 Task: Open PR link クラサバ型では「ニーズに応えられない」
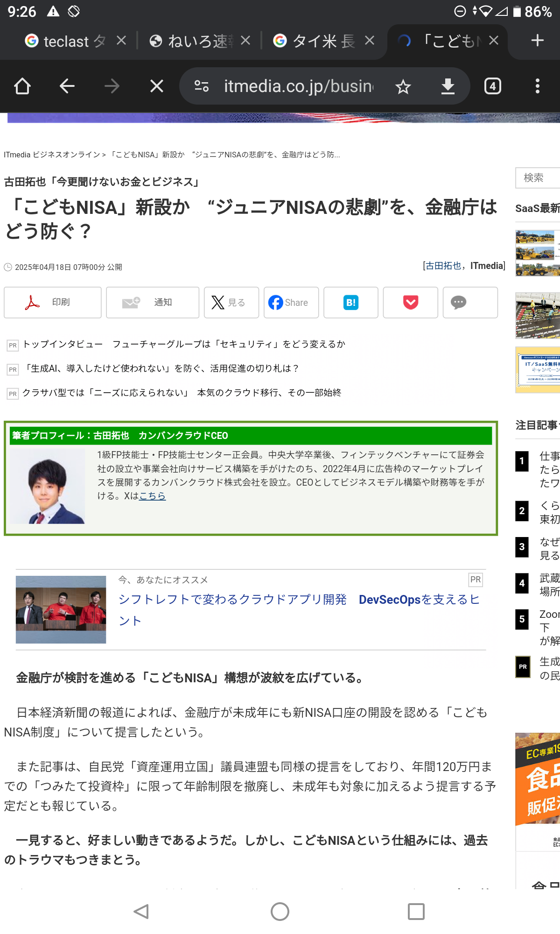(x=182, y=393)
